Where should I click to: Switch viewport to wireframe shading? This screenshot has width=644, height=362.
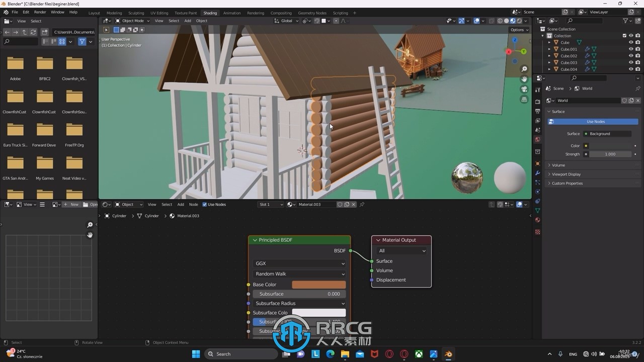(x=500, y=21)
